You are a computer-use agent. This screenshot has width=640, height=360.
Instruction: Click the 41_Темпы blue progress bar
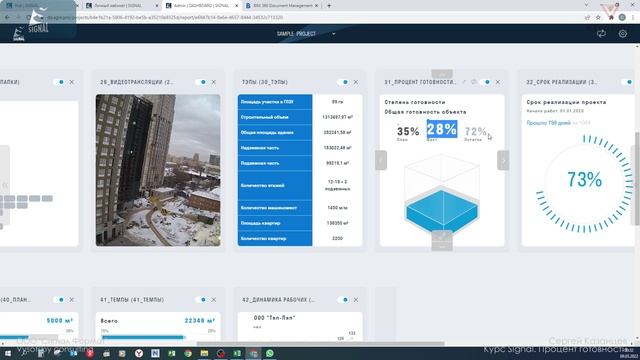[143, 337]
